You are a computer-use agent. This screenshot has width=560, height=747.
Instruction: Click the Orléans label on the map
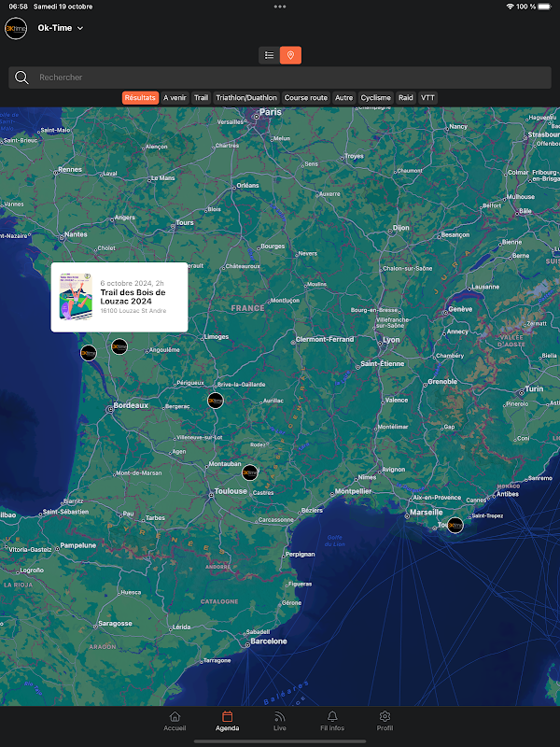247,185
